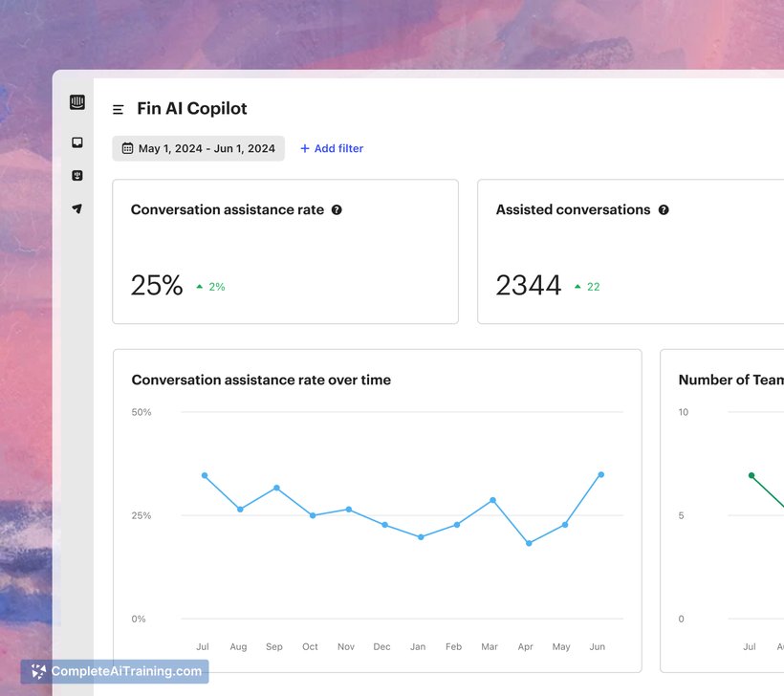Select the green Jul point on Number of Team chart
The width and height of the screenshot is (784, 696).
[x=751, y=475]
